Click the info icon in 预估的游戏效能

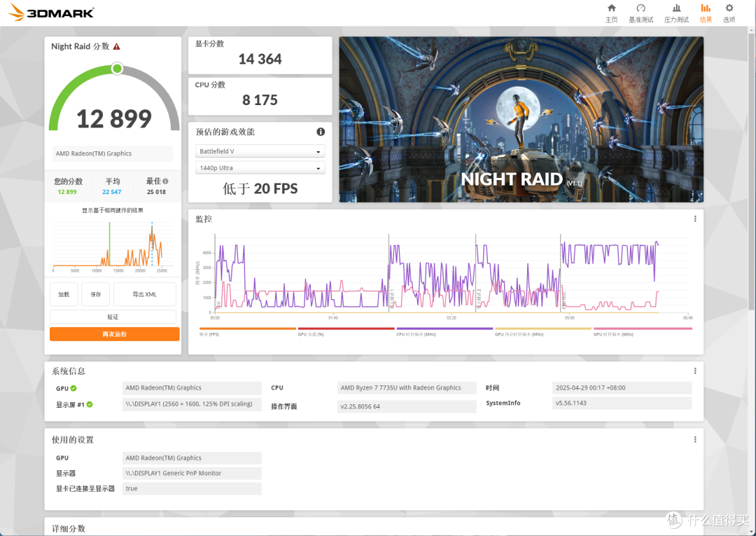tap(321, 132)
